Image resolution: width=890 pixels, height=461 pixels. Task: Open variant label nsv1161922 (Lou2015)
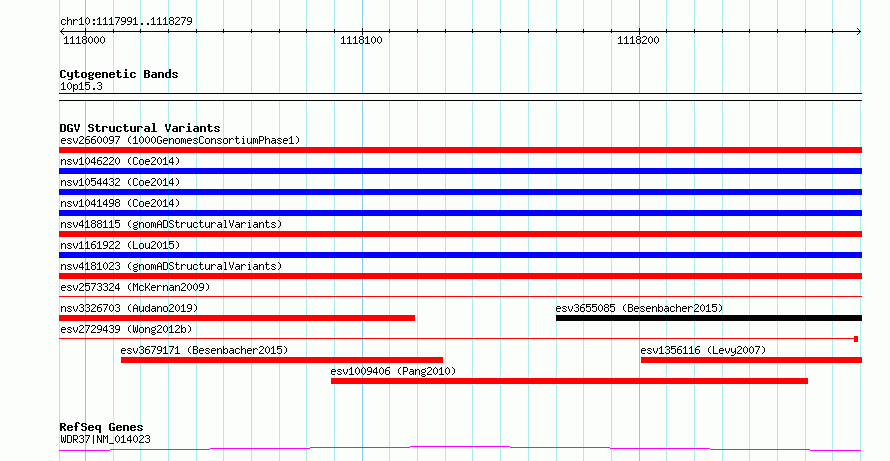click(120, 245)
